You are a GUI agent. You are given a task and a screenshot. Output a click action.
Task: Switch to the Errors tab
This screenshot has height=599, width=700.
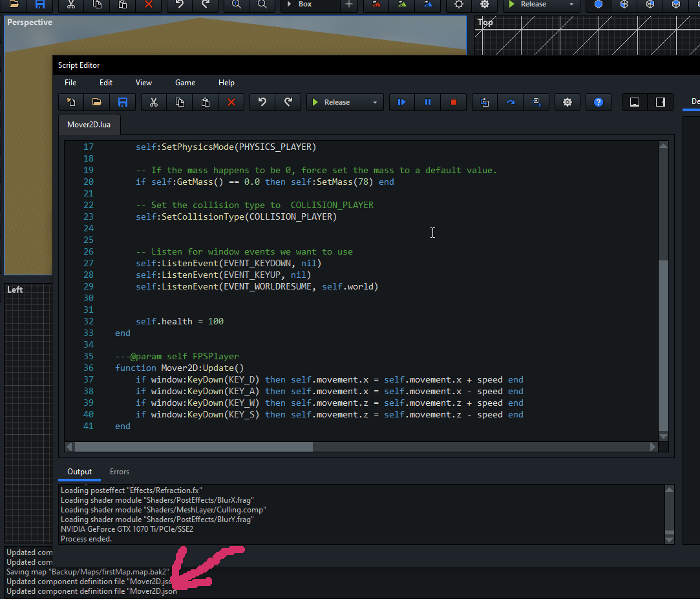120,472
